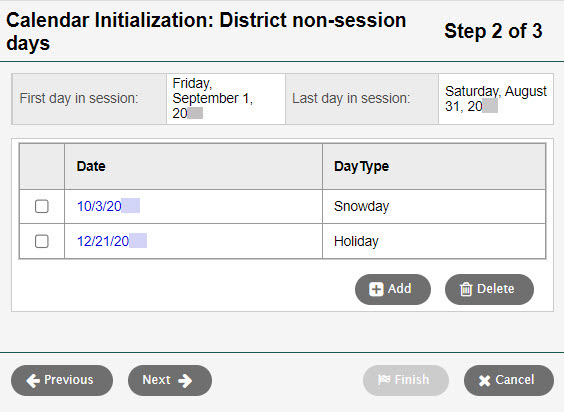
Task: Click the X icon on Cancel button
Action: (485, 381)
